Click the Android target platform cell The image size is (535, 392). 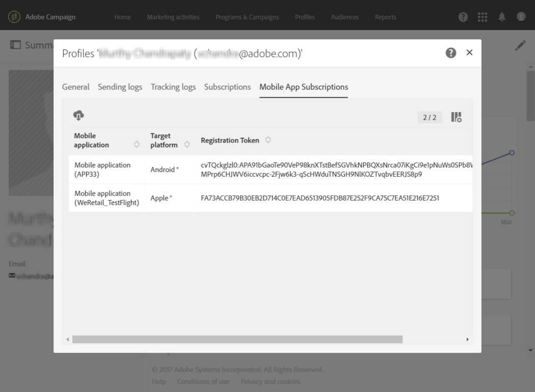[x=170, y=170]
